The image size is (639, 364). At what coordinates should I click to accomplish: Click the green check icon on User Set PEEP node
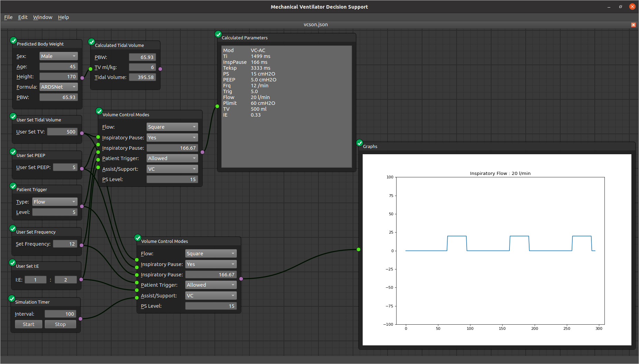[x=13, y=152]
